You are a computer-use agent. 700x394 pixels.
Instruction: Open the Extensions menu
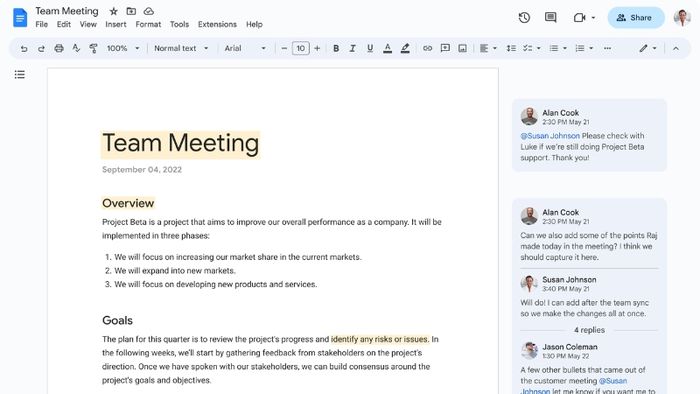[x=217, y=25]
